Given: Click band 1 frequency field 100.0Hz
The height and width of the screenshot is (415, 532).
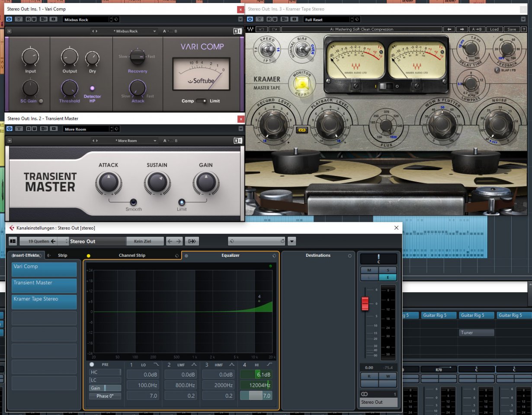Looking at the screenshot, I should point(143,385).
